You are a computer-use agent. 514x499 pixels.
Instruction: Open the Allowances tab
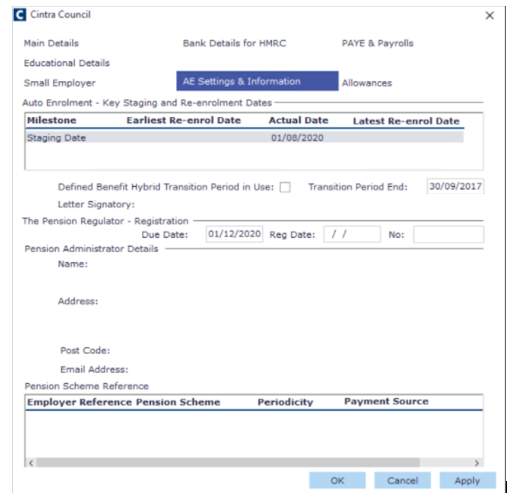click(x=367, y=83)
